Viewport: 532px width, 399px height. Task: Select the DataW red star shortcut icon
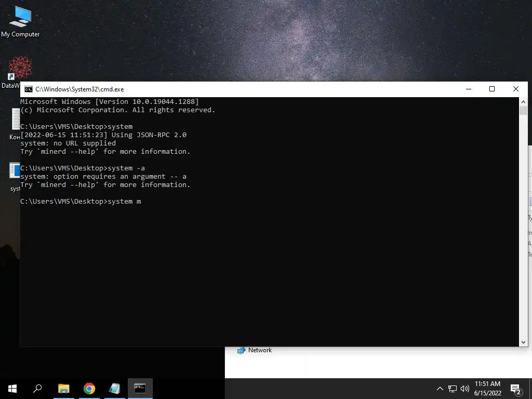tap(20, 68)
